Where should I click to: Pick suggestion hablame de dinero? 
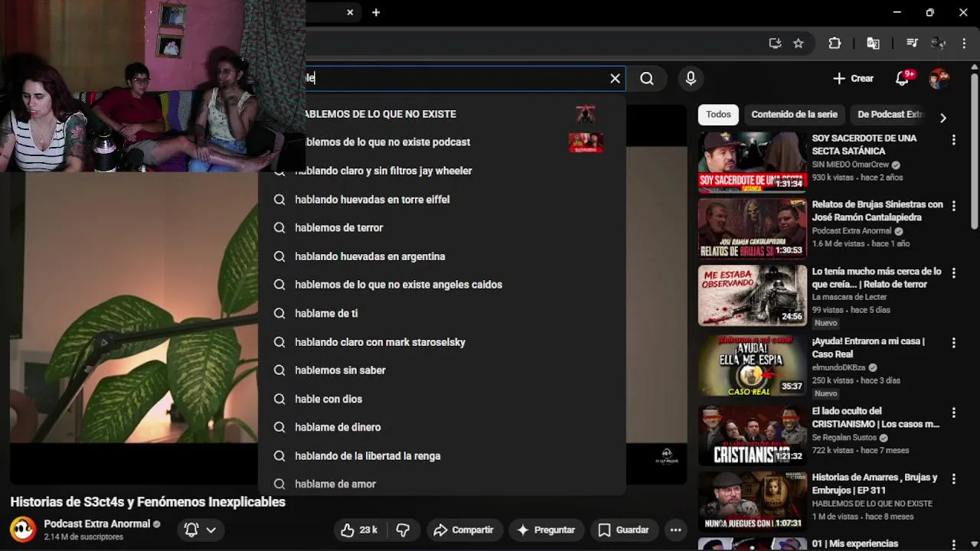(442, 427)
